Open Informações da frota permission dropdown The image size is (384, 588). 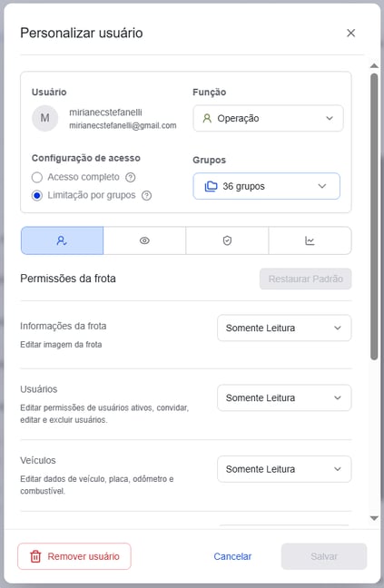[x=284, y=328]
